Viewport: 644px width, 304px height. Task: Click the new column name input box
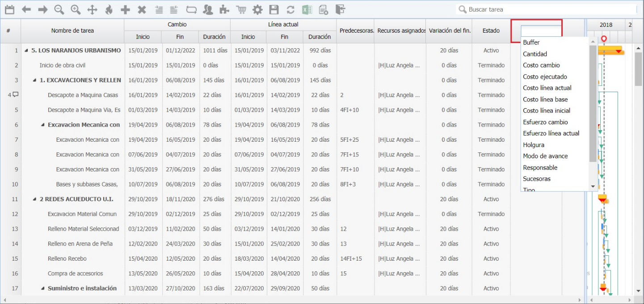tap(541, 31)
